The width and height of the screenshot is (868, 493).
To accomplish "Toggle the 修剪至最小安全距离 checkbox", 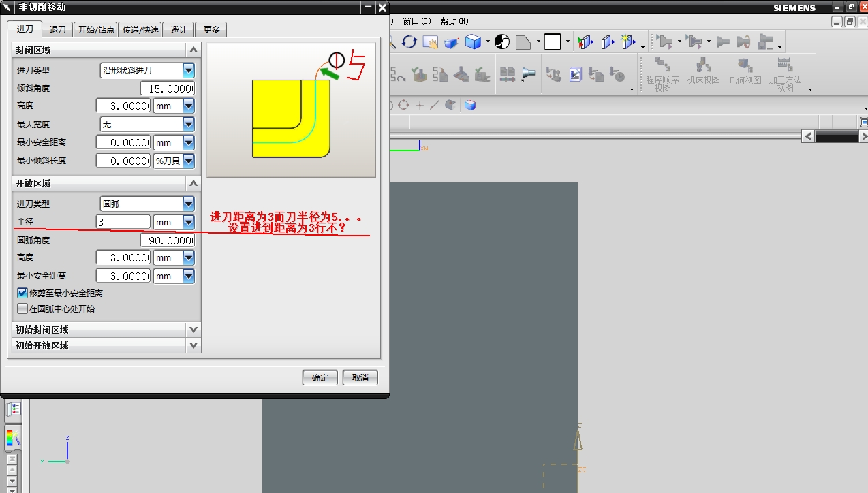I will [22, 293].
